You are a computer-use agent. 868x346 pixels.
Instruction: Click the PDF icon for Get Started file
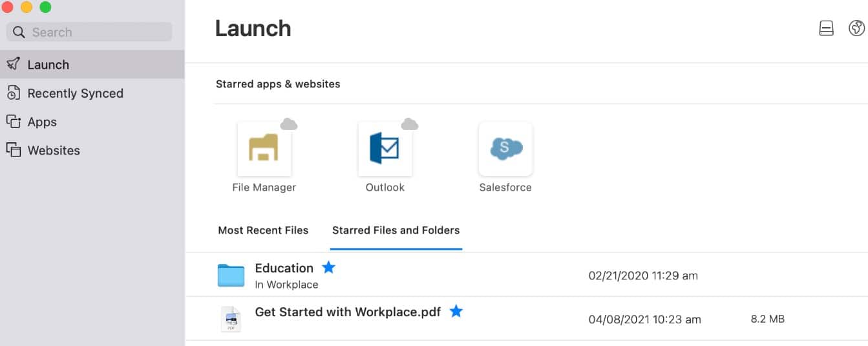(x=231, y=319)
